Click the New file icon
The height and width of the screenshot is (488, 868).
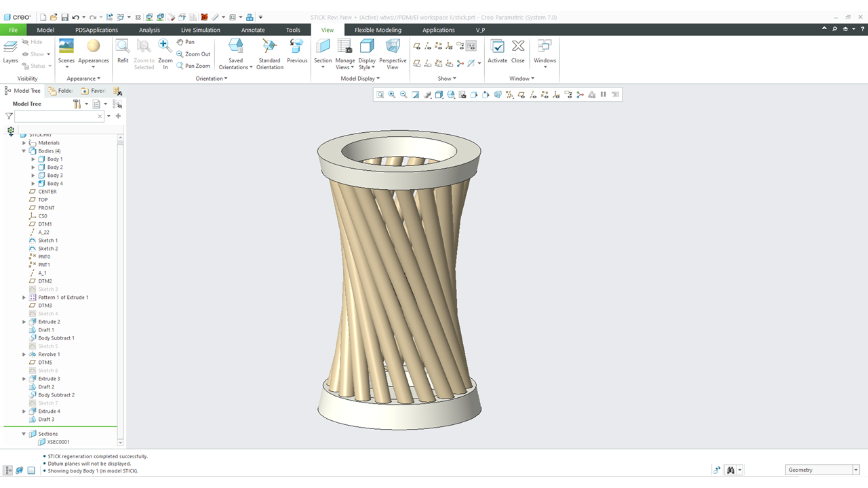coord(43,17)
